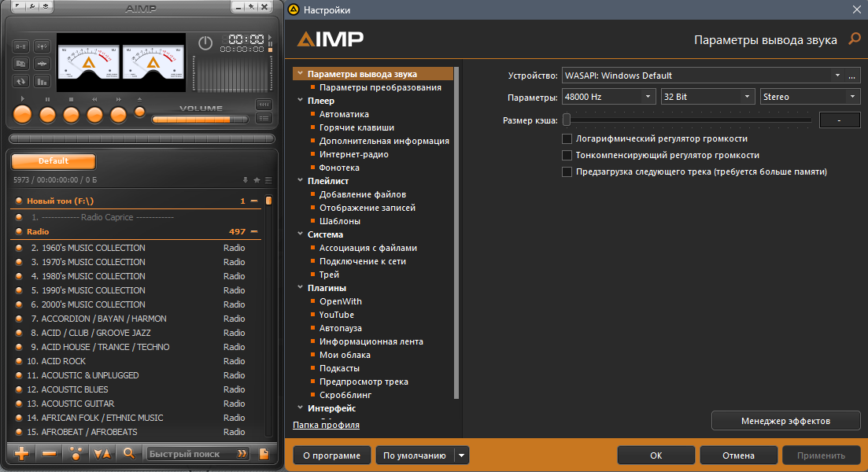Click the ellipsis button next to device

tap(852, 76)
